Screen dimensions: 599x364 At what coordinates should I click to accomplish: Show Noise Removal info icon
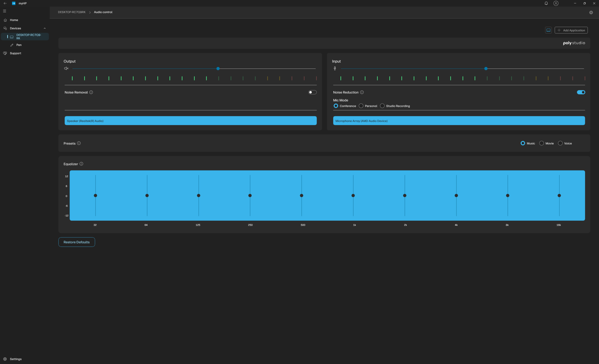pos(91,92)
